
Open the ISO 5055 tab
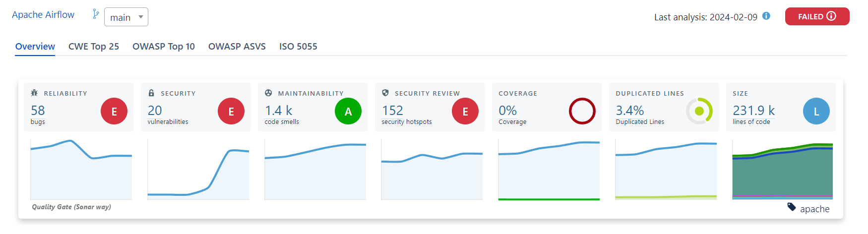coord(298,47)
